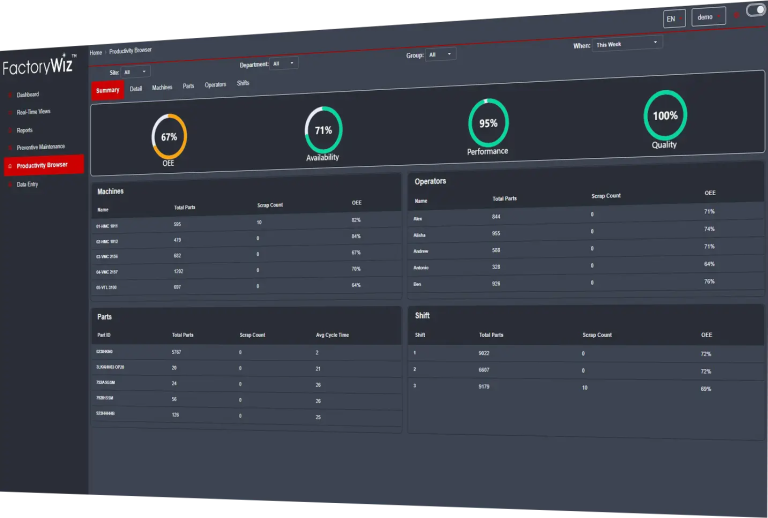Click Avg Cycle Time header in Parts table

click(332, 335)
